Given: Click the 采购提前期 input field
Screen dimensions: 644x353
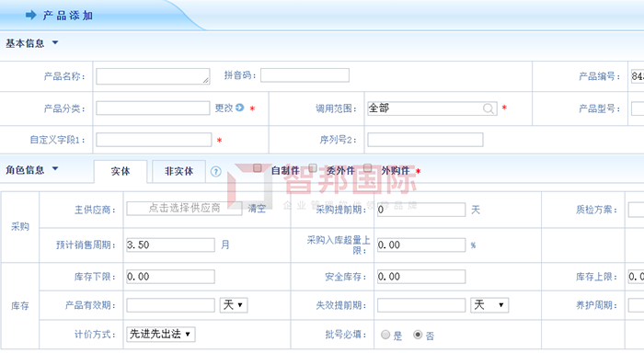Looking at the screenshot, I should point(421,210).
